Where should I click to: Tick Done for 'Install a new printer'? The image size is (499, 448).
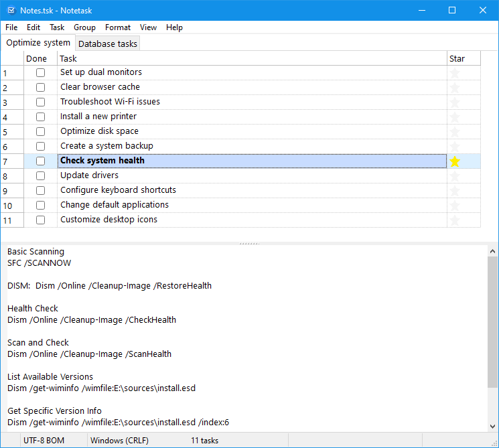40,117
